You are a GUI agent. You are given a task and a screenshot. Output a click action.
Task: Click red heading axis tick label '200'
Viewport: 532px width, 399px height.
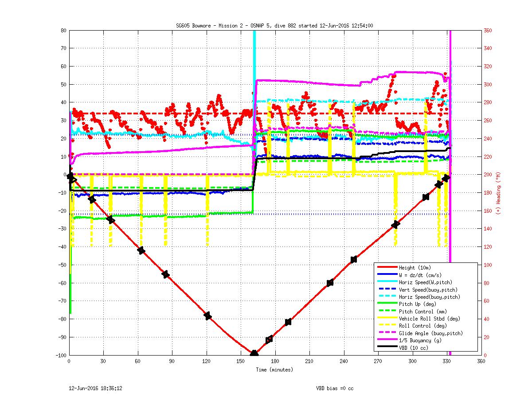(x=488, y=175)
